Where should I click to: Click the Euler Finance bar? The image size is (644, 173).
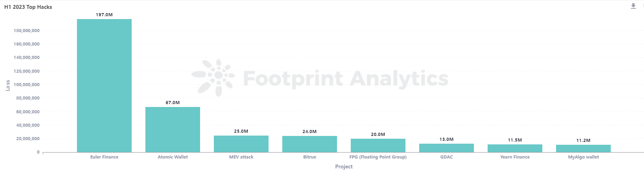tap(104, 85)
